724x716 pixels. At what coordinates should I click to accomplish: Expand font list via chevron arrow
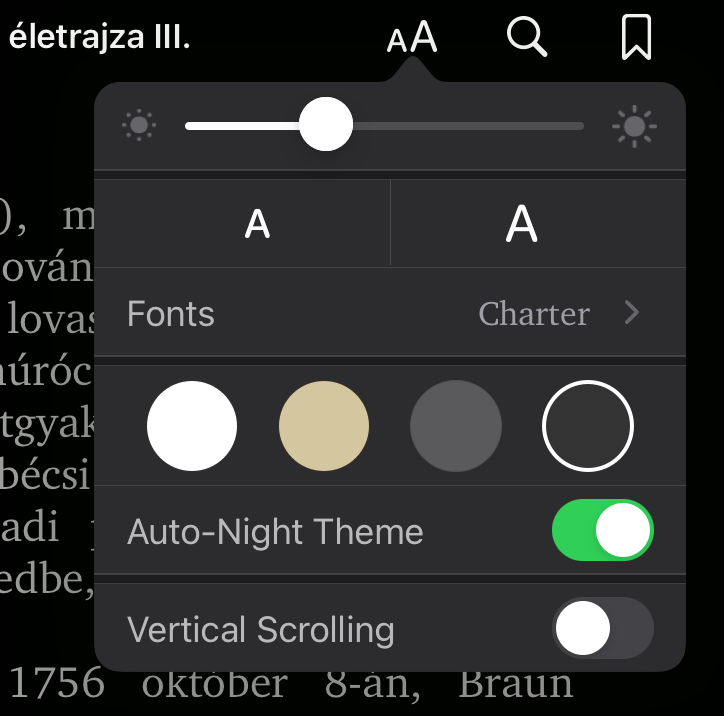631,314
